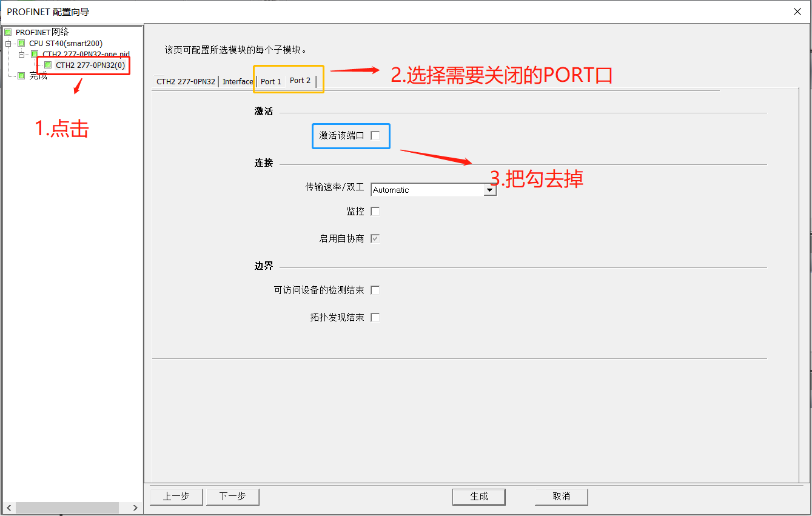812x516 pixels.
Task: Switch to CTH2 277-0PN32 tab
Action: (x=186, y=82)
